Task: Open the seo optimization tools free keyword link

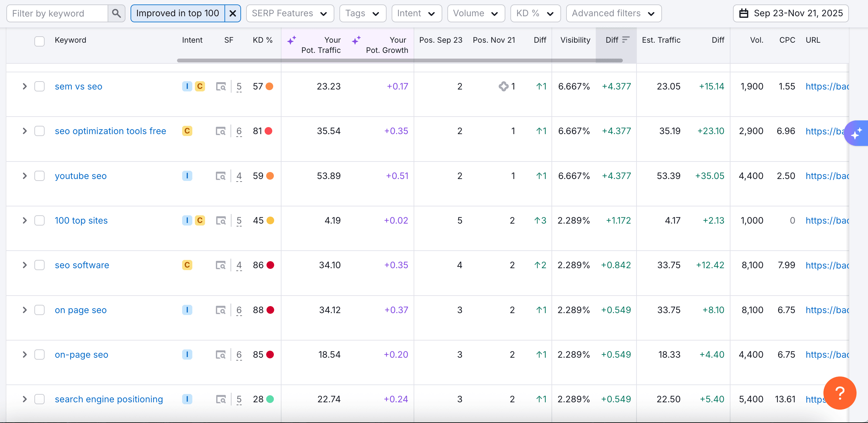Action: [x=110, y=131]
